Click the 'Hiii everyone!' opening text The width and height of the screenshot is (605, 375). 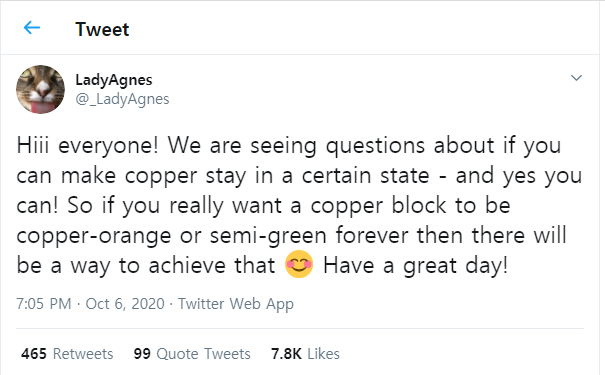pos(88,146)
